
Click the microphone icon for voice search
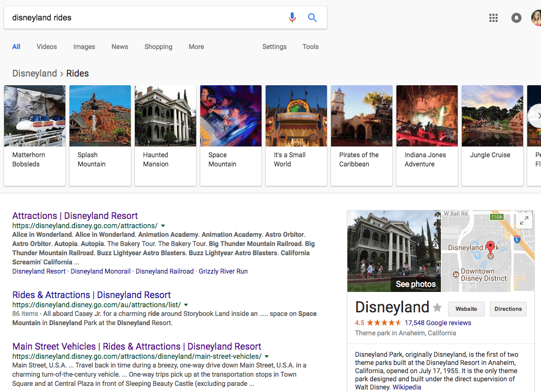pos(292,17)
